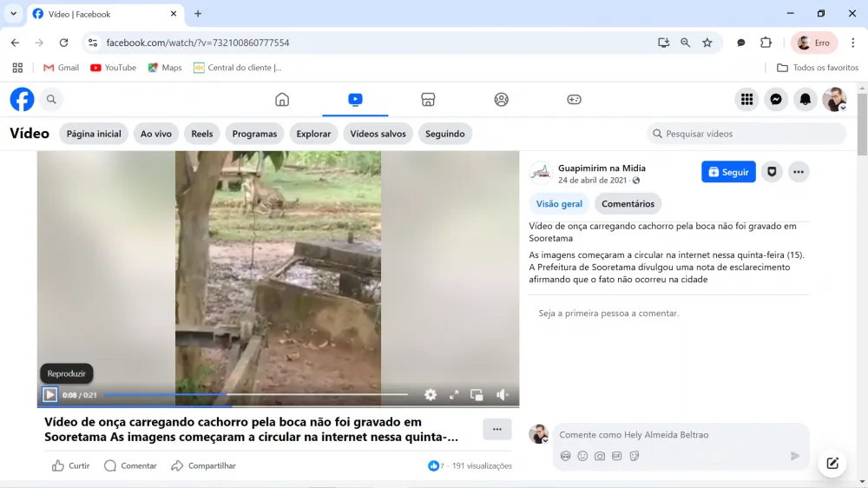The image size is (868, 488).
Task: Select the Video tab icon
Action: click(x=355, y=100)
